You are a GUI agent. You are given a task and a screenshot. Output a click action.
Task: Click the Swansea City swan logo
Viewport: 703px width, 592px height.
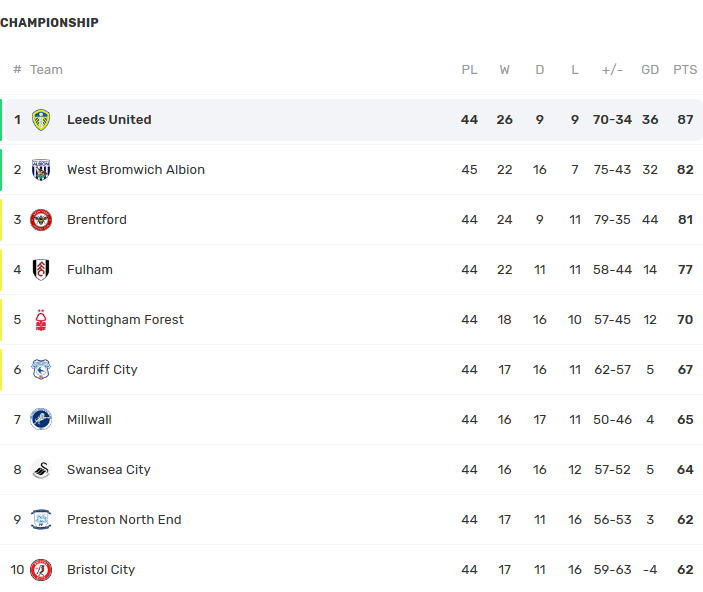pos(41,470)
